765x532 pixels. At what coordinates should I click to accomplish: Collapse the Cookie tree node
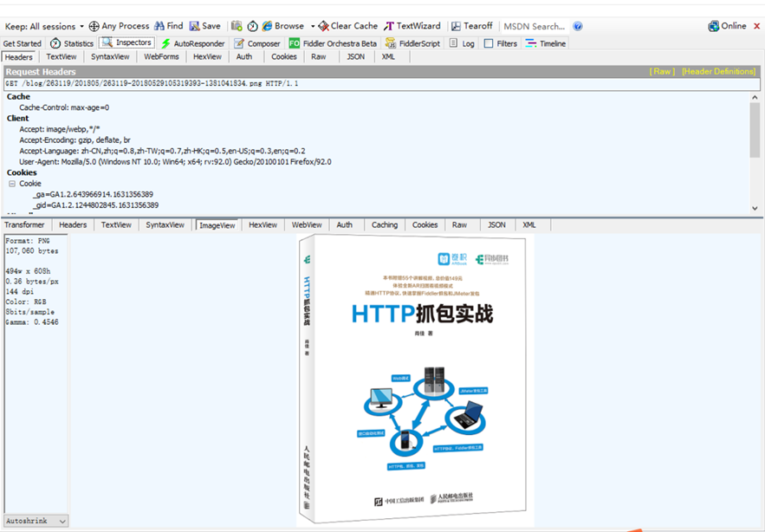[12, 184]
